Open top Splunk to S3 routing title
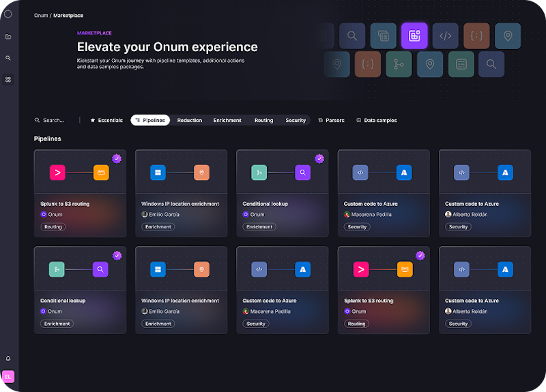Screen dimensions: 546x392 (x=65, y=204)
